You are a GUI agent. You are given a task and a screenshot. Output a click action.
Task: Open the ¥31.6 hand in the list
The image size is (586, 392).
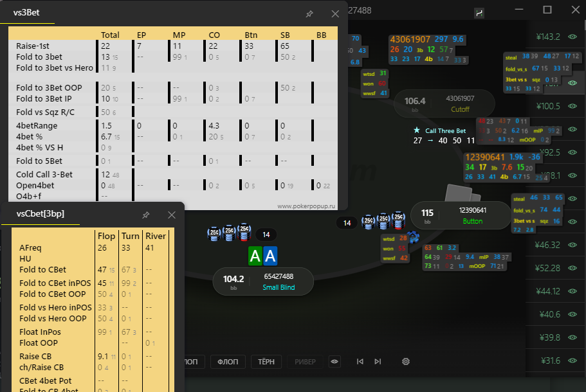(x=551, y=361)
